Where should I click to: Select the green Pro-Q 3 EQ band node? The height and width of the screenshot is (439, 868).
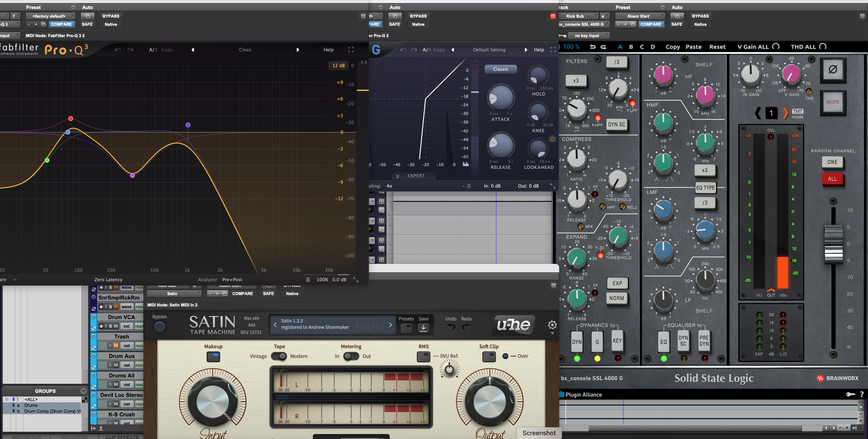click(x=47, y=160)
